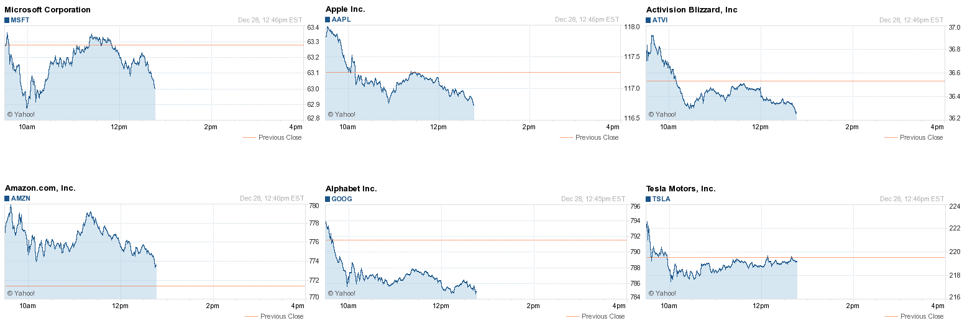
Task: Click the blue legend square beside TSLA
Action: 649,199
